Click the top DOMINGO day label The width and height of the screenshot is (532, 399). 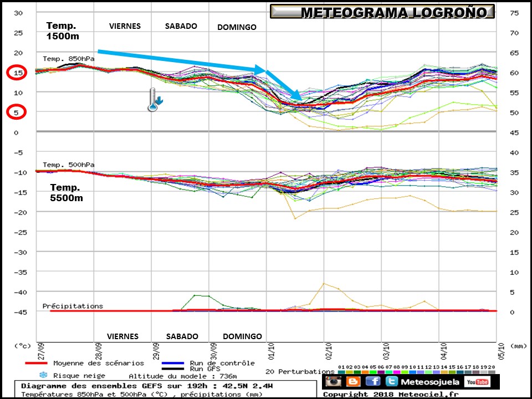237,27
